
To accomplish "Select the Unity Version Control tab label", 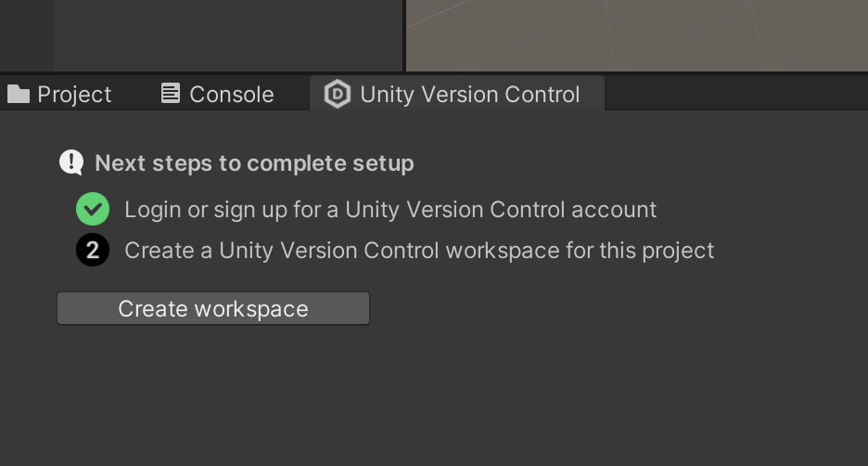I will [469, 95].
